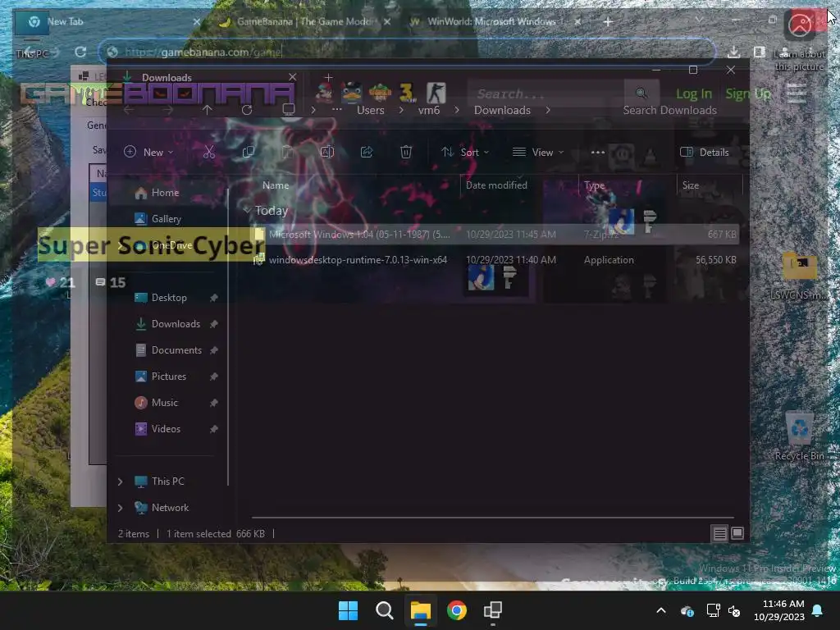This screenshot has width=840, height=630.
Task: Unpin Pictures from Quick access
Action: click(x=214, y=377)
